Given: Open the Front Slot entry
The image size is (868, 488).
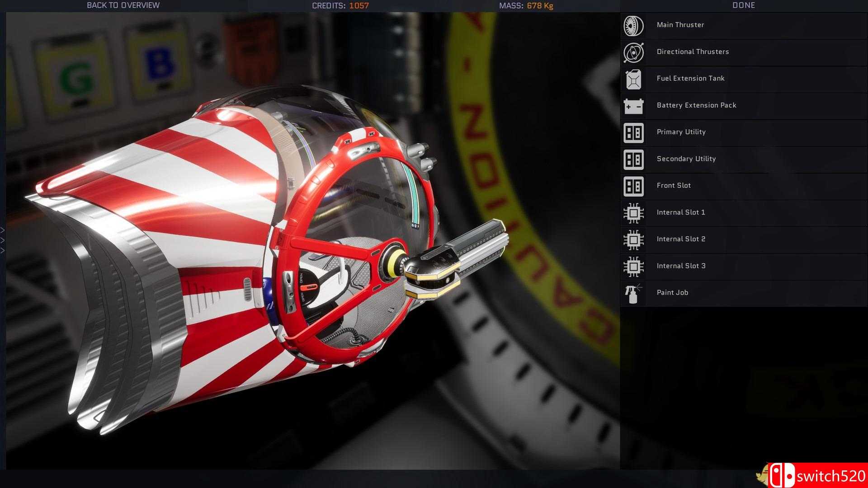Looking at the screenshot, I should pos(674,186).
